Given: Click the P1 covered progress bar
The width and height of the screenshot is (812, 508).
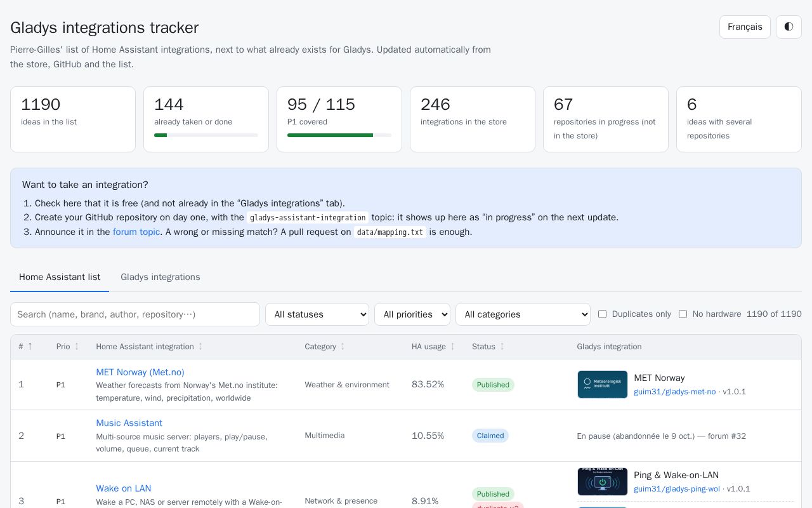Looking at the screenshot, I should click(339, 135).
